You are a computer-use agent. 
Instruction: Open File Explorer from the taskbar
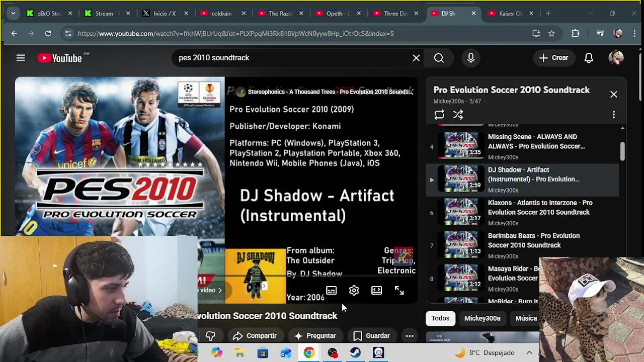click(x=239, y=353)
